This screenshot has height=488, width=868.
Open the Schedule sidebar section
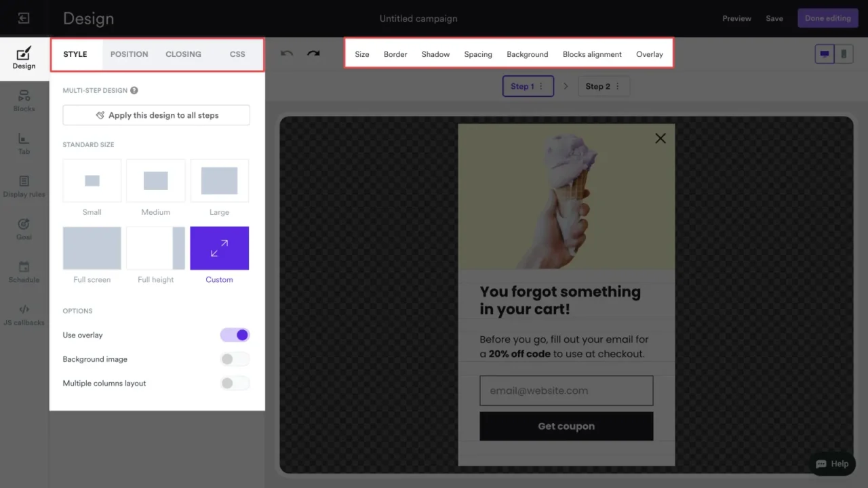(x=24, y=272)
